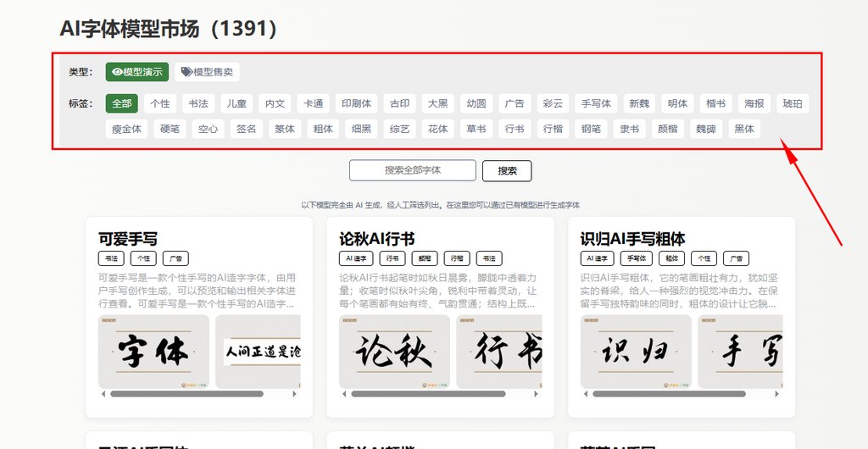
Task: Click 粗体 tag on 识归AI手写粗体 card
Action: click(x=672, y=258)
